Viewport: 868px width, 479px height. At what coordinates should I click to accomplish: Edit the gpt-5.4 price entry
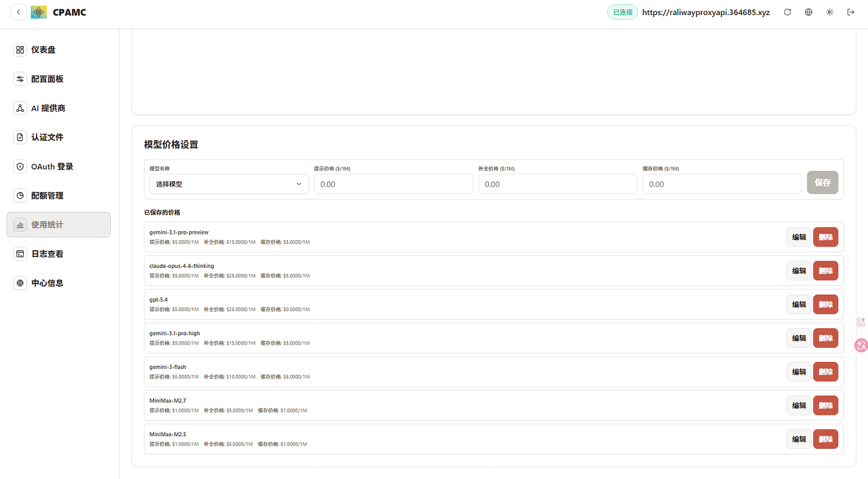799,304
